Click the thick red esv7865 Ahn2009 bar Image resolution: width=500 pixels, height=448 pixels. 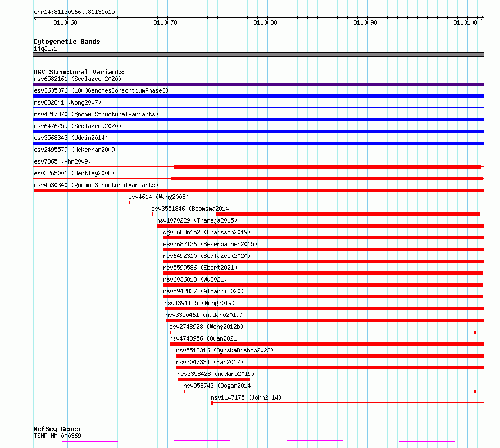pos(327,167)
